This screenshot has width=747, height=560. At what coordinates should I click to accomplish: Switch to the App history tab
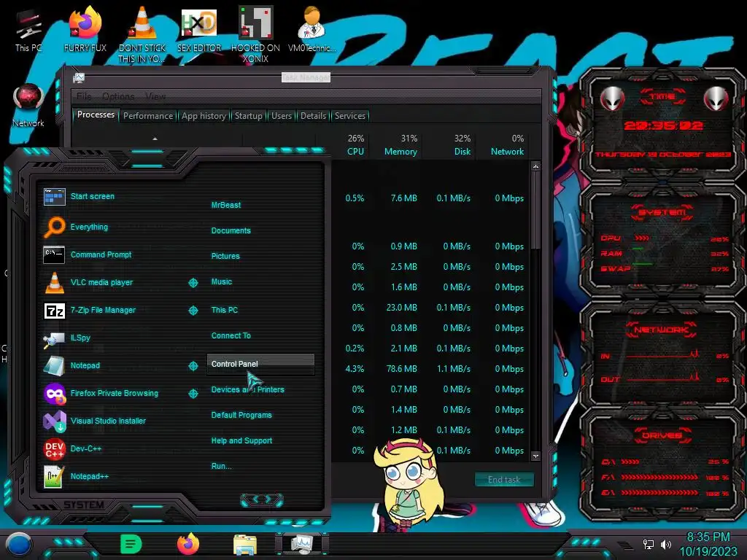point(204,116)
